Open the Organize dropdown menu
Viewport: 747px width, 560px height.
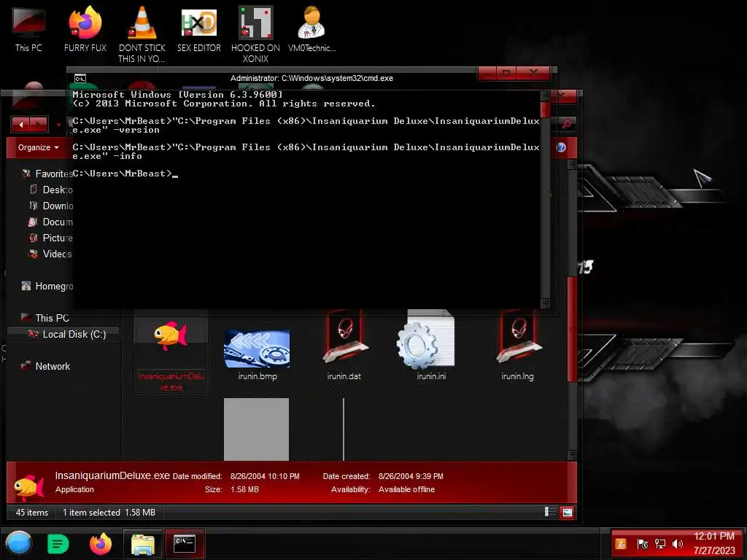coord(38,147)
